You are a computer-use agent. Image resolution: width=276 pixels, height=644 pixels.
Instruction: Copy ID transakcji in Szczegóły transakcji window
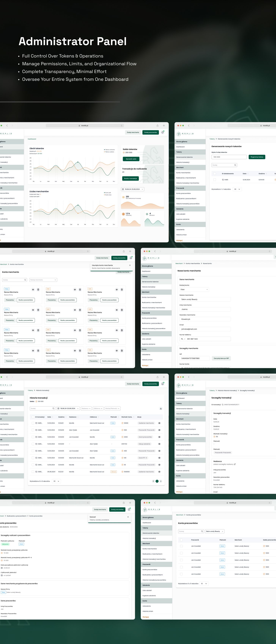[223, 404]
